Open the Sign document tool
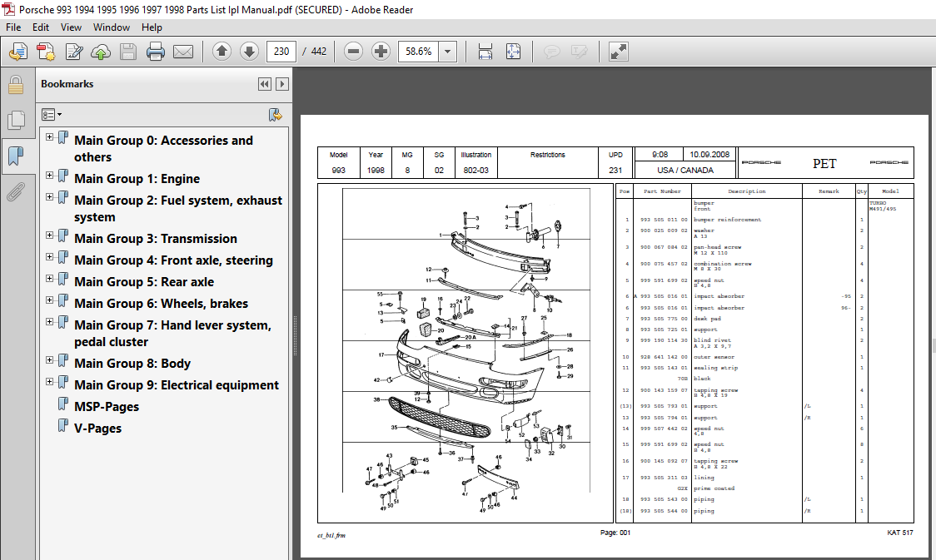The height and width of the screenshot is (560, 936). [73, 52]
